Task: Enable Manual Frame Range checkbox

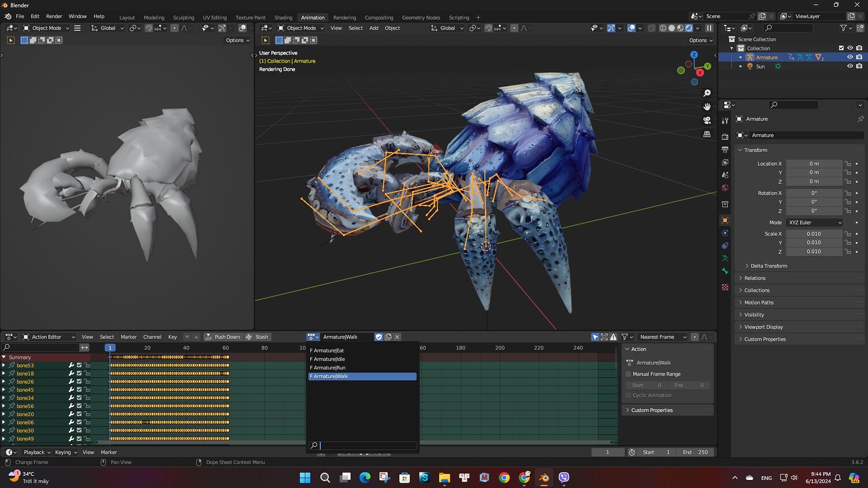Action: (628, 374)
